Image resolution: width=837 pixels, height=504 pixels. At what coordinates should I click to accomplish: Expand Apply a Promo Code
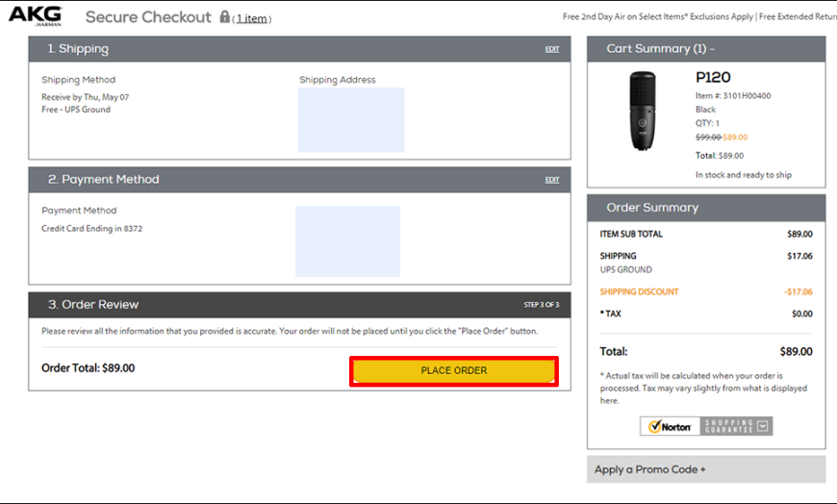706,469
